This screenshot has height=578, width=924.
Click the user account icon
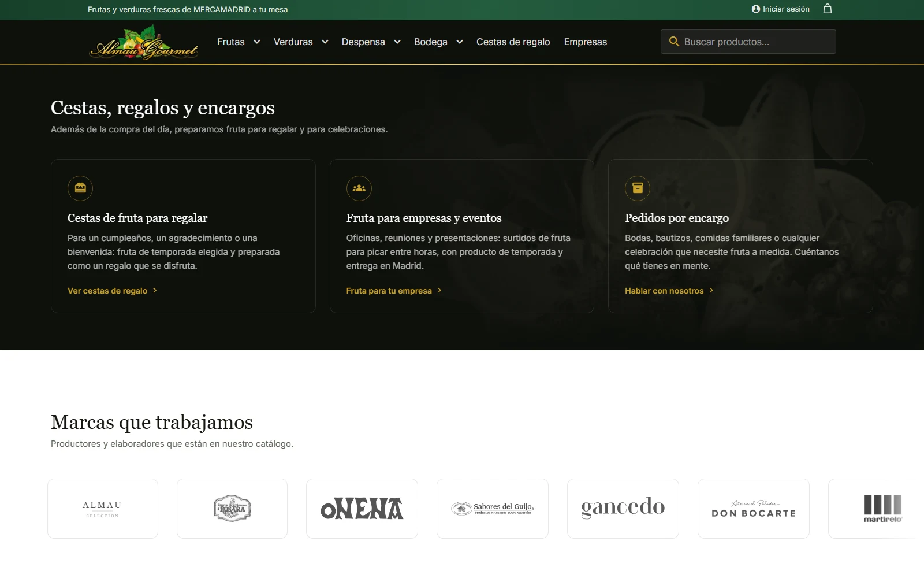756,9
